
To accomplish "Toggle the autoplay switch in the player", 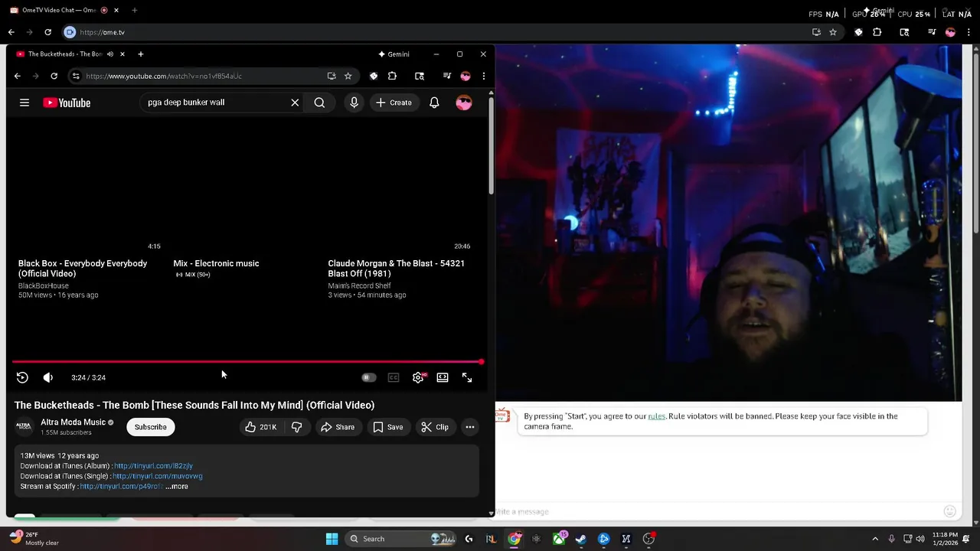I will [368, 377].
